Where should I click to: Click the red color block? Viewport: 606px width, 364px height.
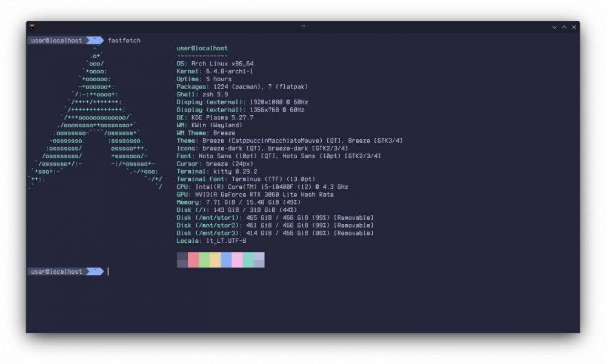click(193, 260)
